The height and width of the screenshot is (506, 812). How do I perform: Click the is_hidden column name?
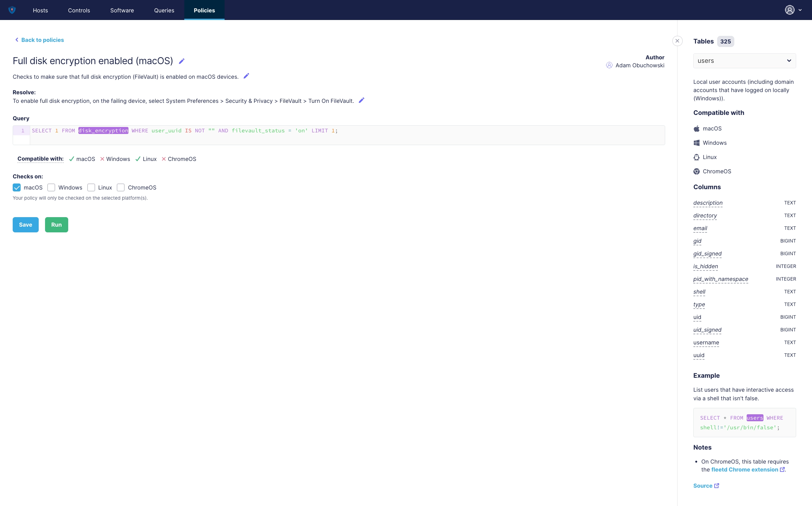pyautogui.click(x=705, y=266)
